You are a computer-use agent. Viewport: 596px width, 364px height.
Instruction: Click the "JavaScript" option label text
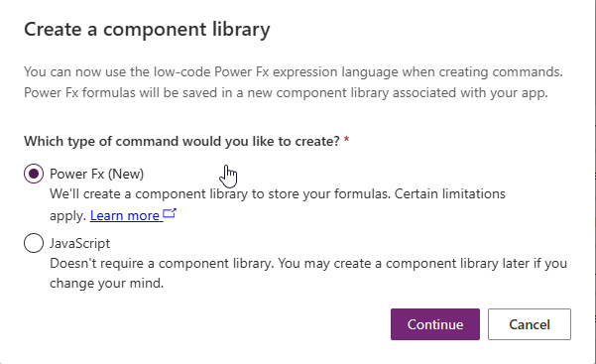(79, 243)
